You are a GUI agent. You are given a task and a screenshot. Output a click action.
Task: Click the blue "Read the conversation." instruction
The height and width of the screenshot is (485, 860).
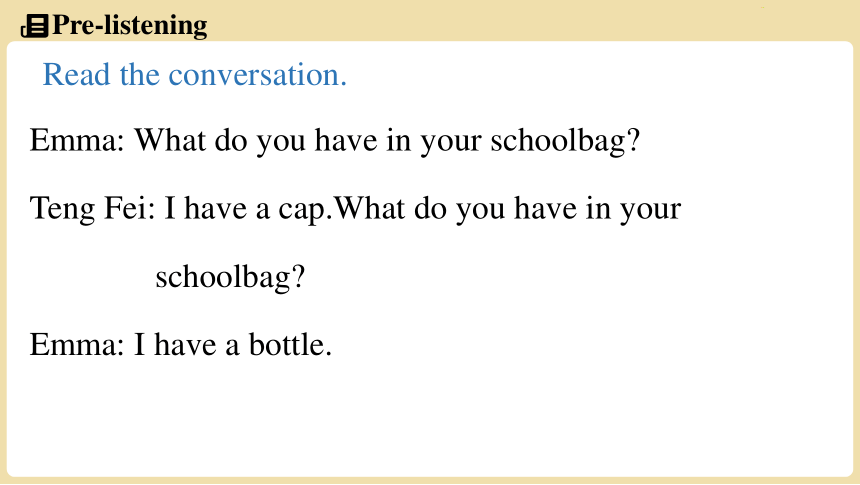point(195,74)
